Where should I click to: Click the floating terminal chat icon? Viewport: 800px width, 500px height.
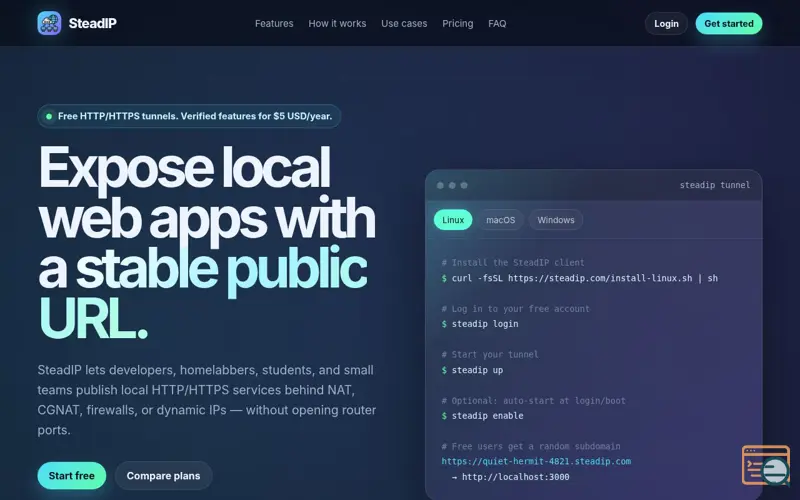coord(766,465)
